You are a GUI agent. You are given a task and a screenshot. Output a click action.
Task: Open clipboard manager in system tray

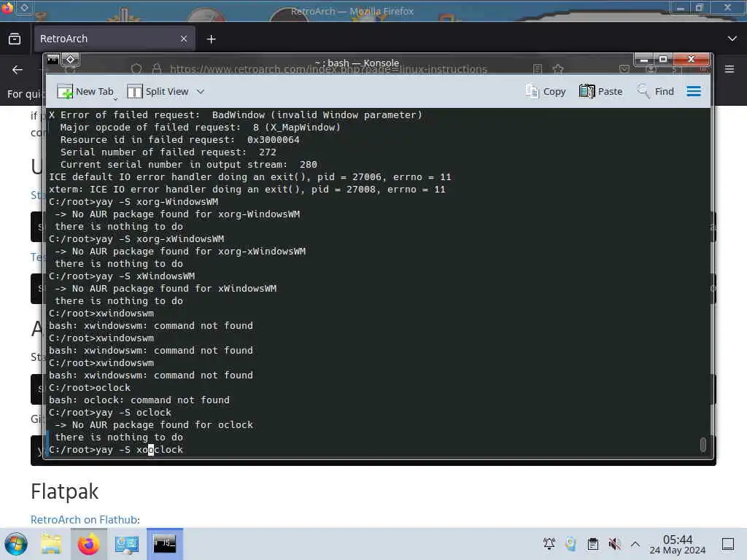pyautogui.click(x=593, y=544)
